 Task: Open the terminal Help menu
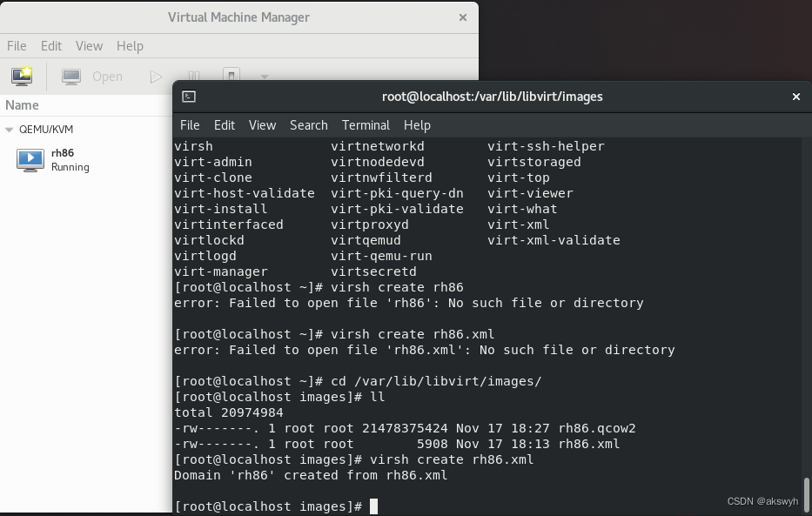click(x=417, y=125)
